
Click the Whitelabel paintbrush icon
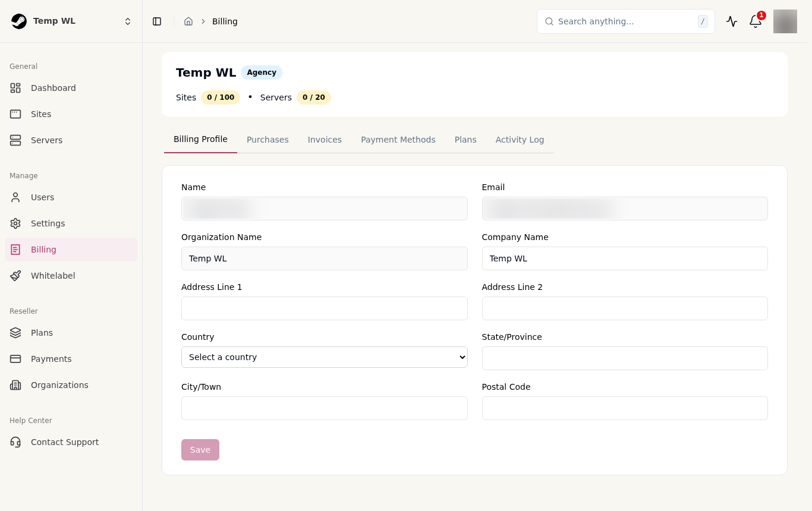click(x=15, y=276)
